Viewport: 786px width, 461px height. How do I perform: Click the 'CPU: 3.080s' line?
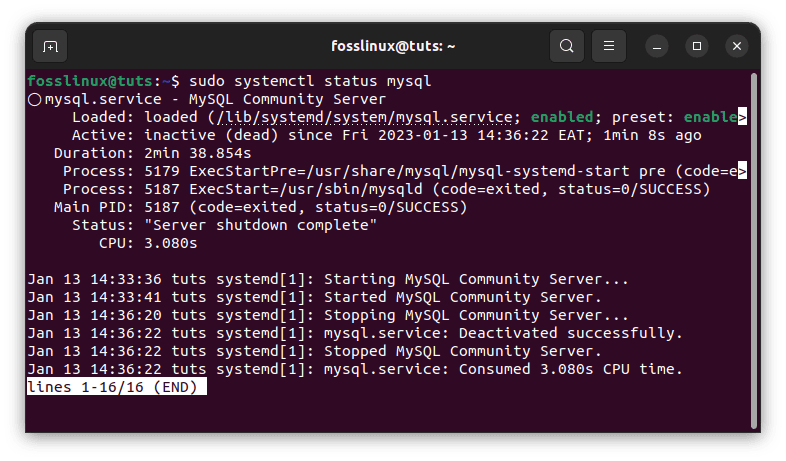tap(148, 244)
